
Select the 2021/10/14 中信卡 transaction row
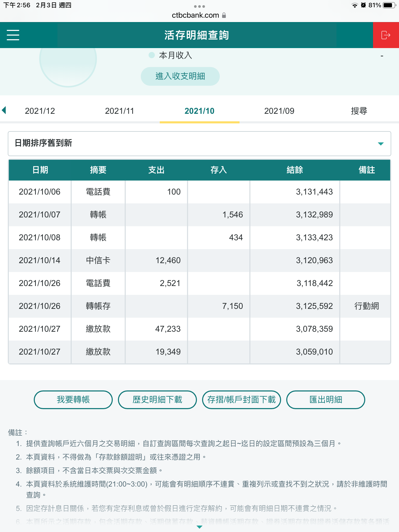(x=199, y=260)
